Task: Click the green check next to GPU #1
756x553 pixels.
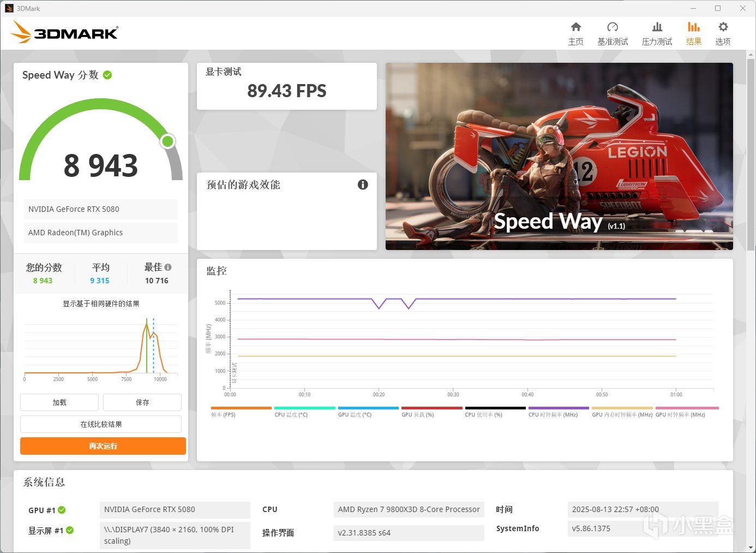Action: tap(62, 510)
